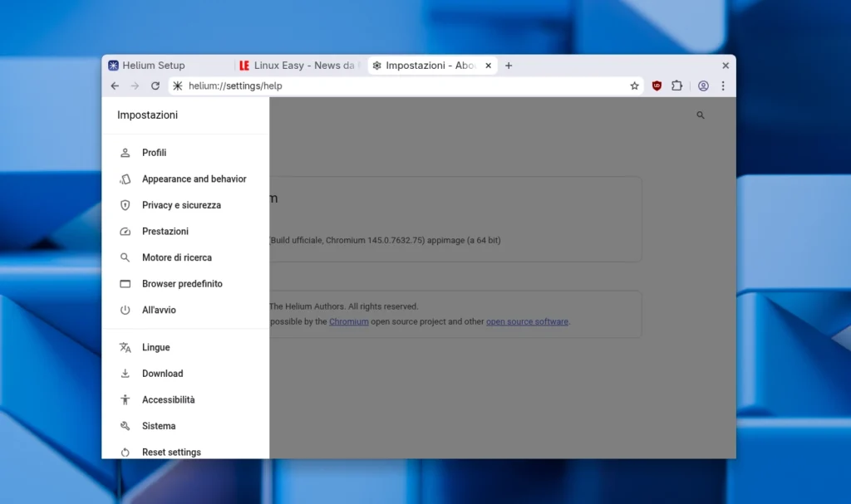Open search in the Impostazioni page
851x504 pixels.
pos(700,115)
